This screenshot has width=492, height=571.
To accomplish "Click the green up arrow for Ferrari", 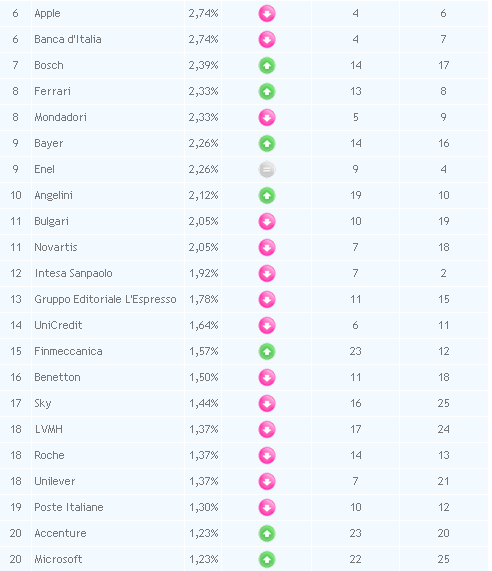I will click(267, 91).
